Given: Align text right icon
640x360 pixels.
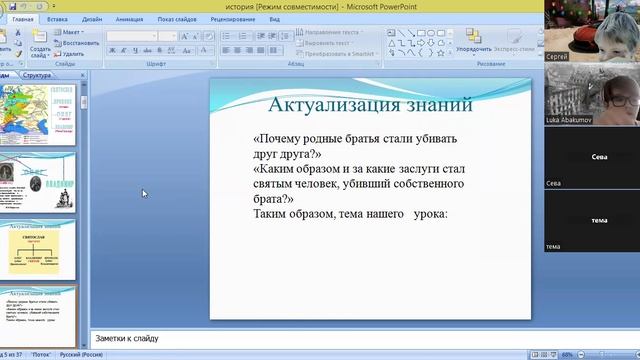Looking at the screenshot, I should [249, 50].
